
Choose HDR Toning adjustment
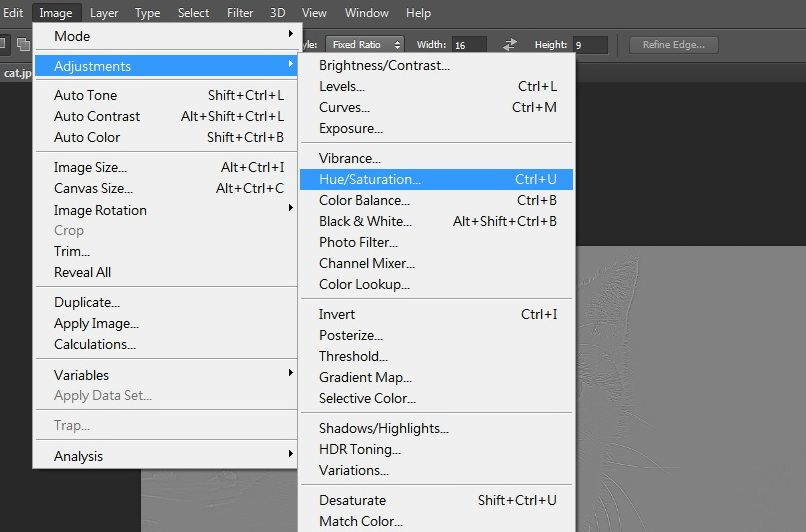click(436, 449)
